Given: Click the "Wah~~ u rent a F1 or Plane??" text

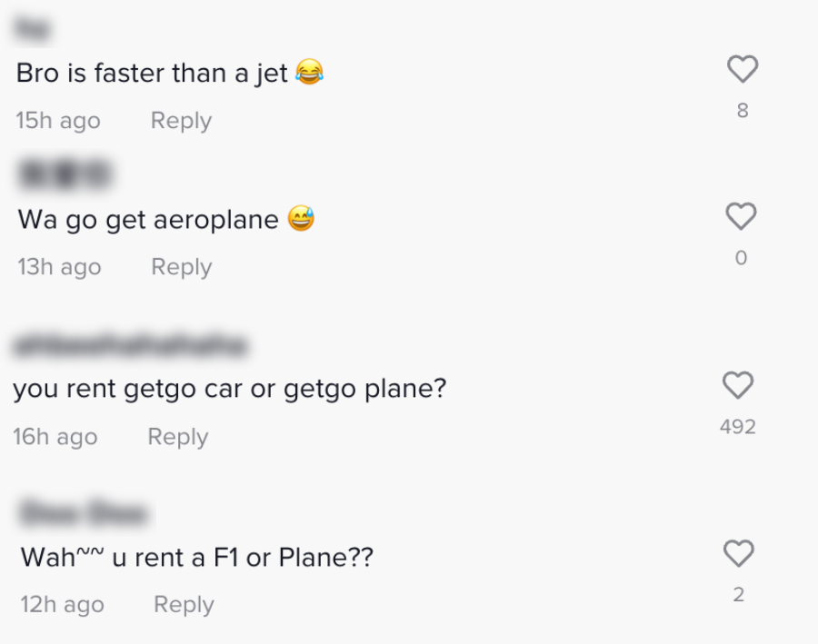Looking at the screenshot, I should coord(196,557).
